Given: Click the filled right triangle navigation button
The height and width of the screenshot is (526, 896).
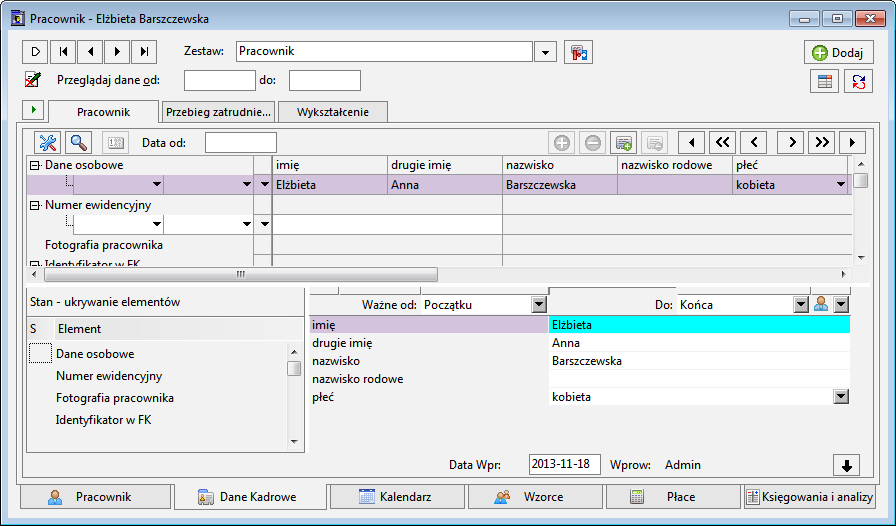Looking at the screenshot, I should 853,142.
